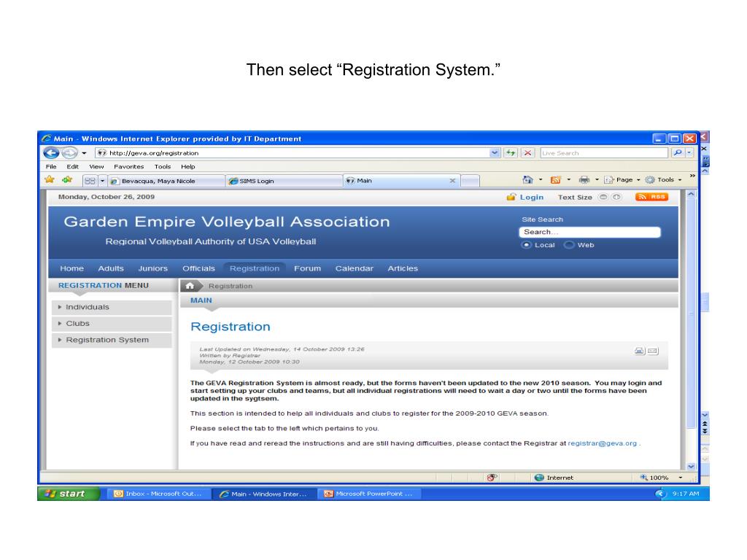Expand the Clubs menu item

[112, 323]
